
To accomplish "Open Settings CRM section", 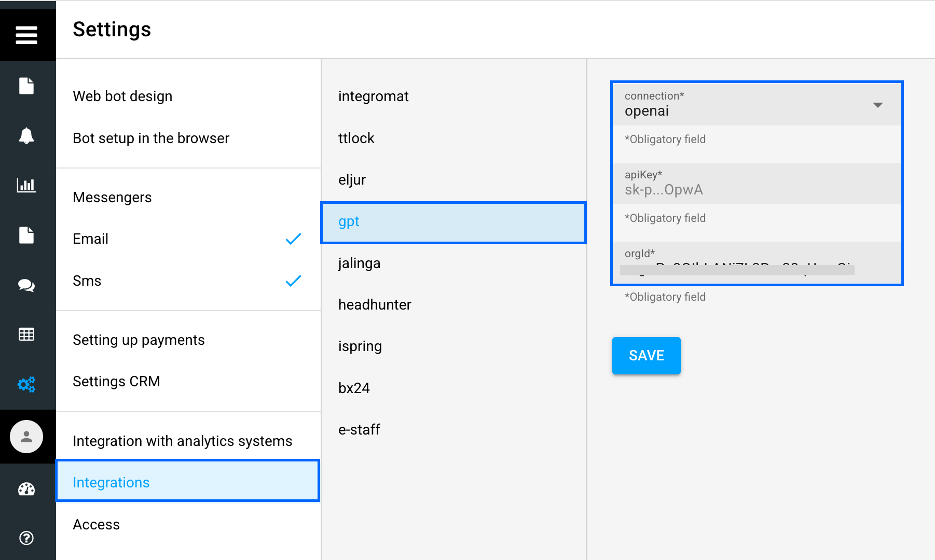I will coord(116,382).
